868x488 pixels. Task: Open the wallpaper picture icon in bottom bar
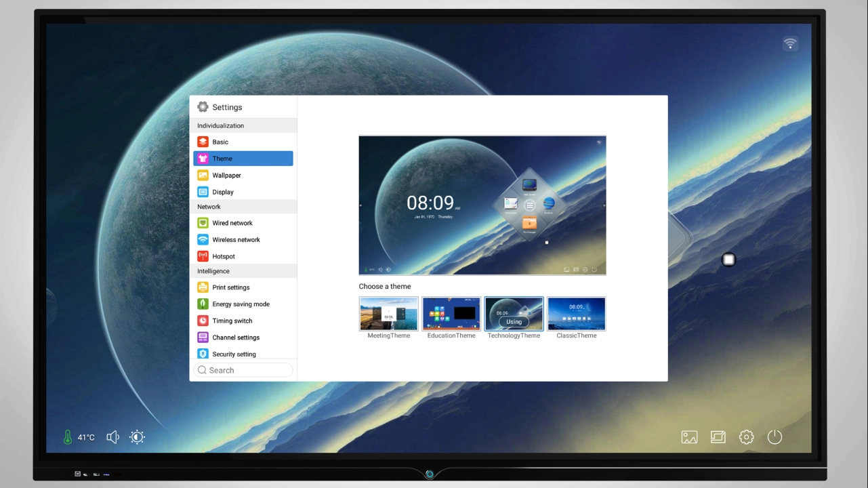689,437
